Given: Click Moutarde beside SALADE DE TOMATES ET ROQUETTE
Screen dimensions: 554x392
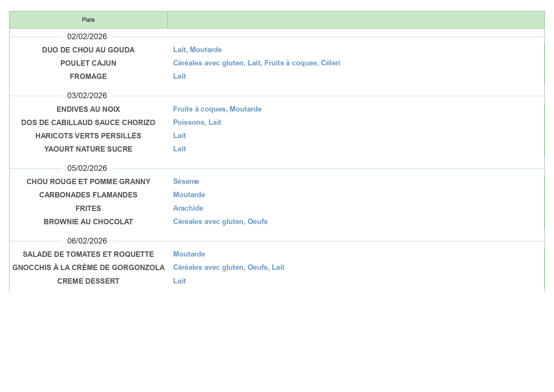Looking at the screenshot, I should 189,254.
